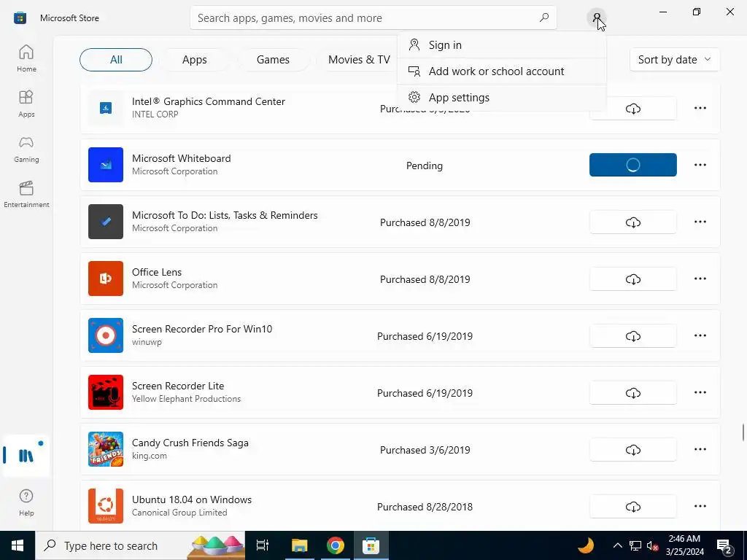The image size is (747, 560).
Task: Click the network tray icon
Action: tap(635, 545)
